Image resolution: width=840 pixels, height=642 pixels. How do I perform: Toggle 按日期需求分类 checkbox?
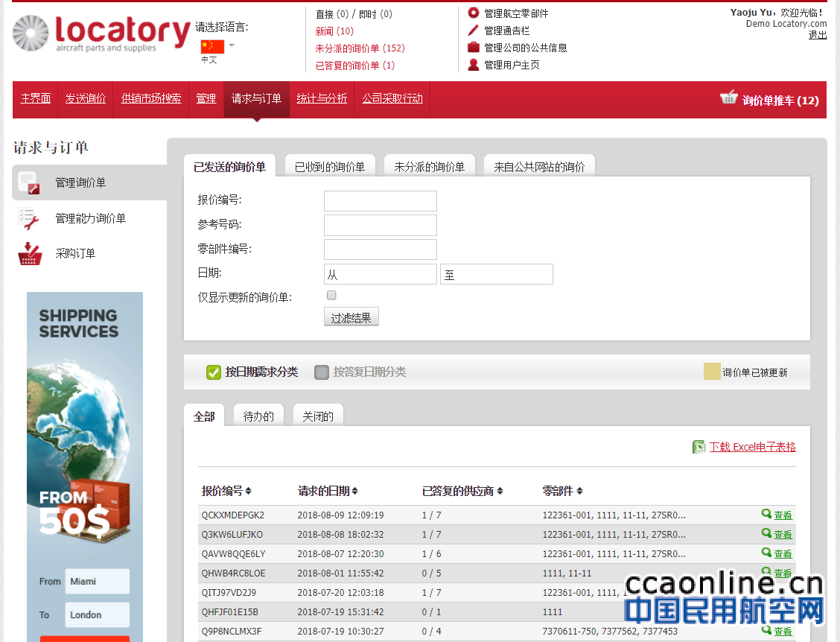click(x=213, y=372)
